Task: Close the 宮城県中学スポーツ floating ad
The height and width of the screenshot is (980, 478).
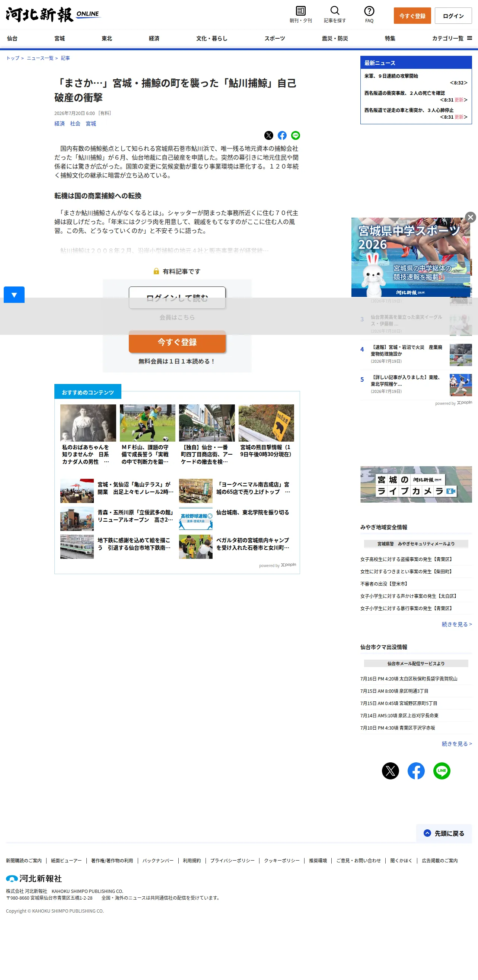Action: pyautogui.click(x=471, y=217)
